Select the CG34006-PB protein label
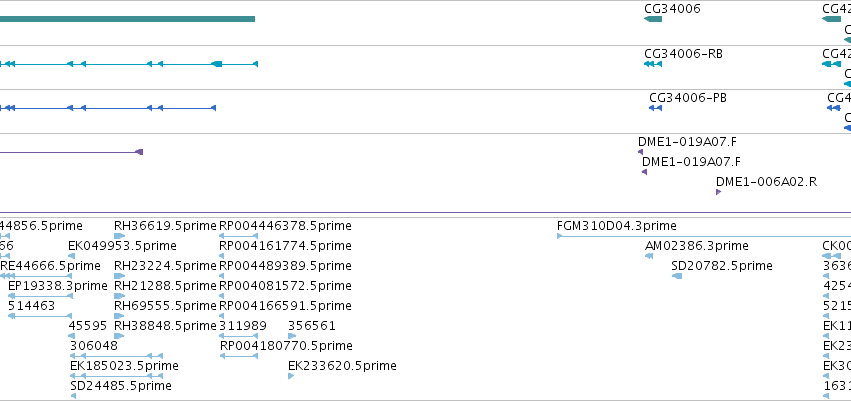 point(687,97)
